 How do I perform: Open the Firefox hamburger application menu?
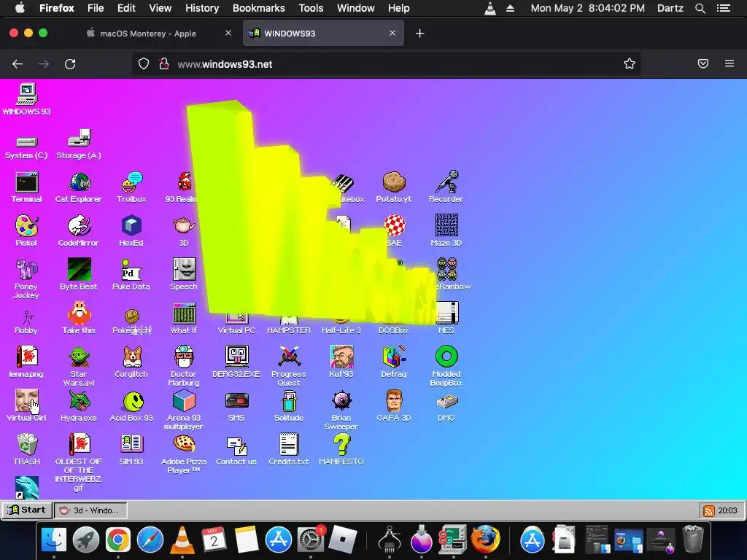[x=729, y=64]
